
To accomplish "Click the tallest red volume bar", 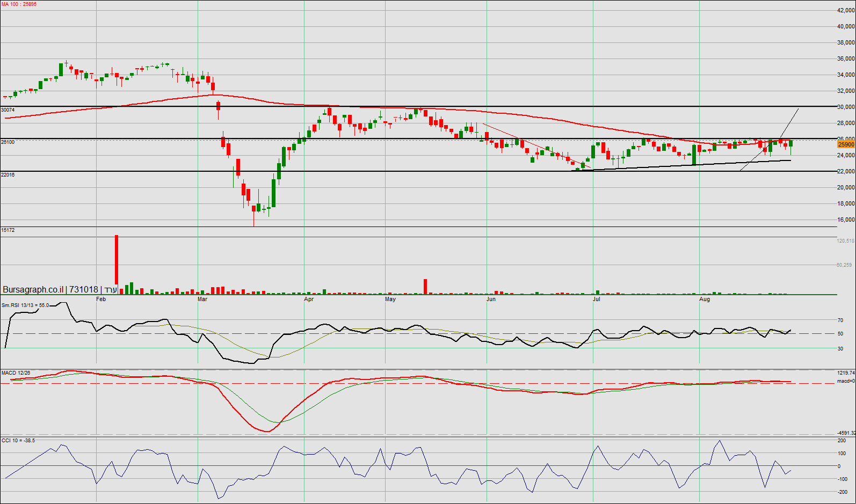I will tap(117, 264).
